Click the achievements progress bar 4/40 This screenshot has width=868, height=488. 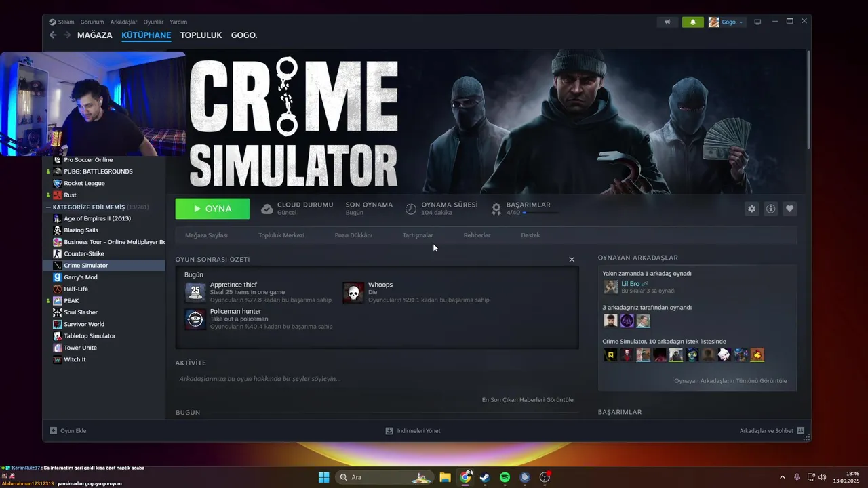pyautogui.click(x=541, y=213)
